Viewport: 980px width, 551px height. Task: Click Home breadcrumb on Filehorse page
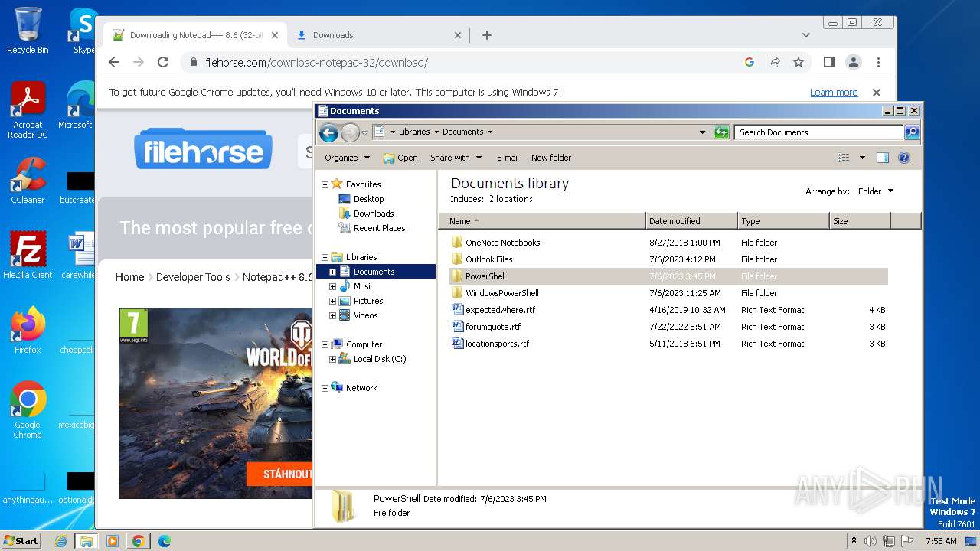(x=129, y=277)
